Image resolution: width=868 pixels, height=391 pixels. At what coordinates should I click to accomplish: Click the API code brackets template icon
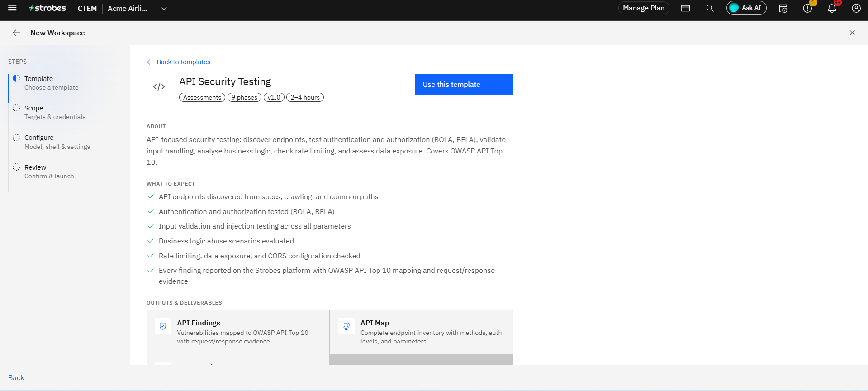click(159, 86)
